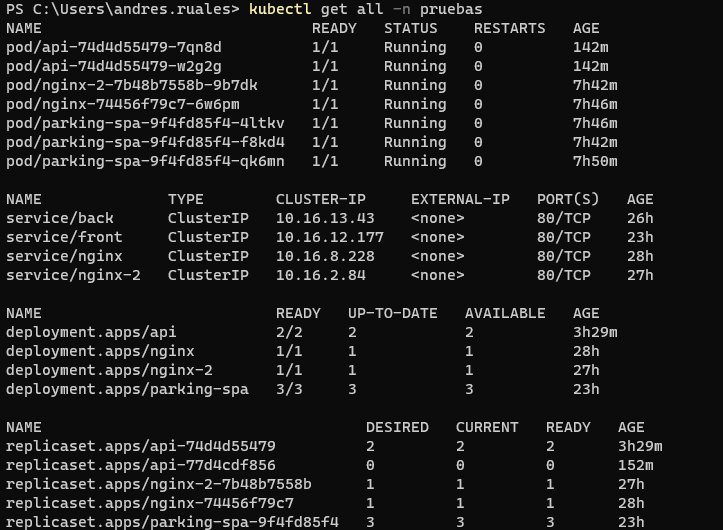The width and height of the screenshot is (723, 530).
Task: Click the UP-TO-DATE column header
Action: pos(392,313)
